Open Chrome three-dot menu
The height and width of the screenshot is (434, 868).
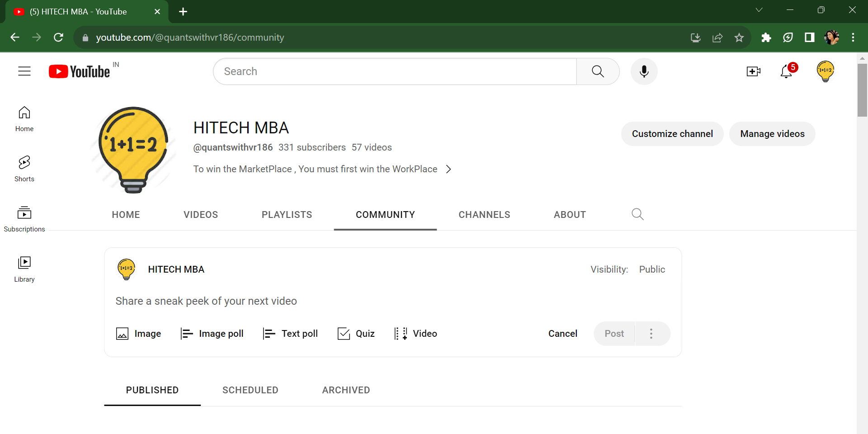point(853,38)
